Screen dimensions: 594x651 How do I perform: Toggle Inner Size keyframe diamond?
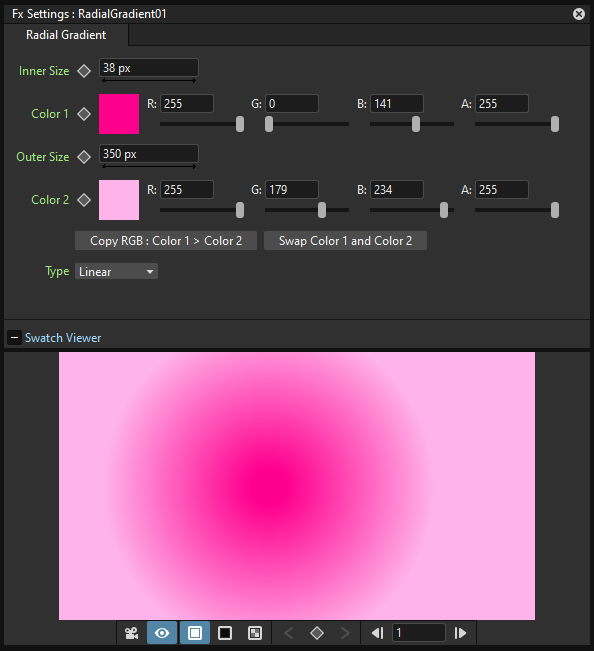pyautogui.click(x=84, y=71)
